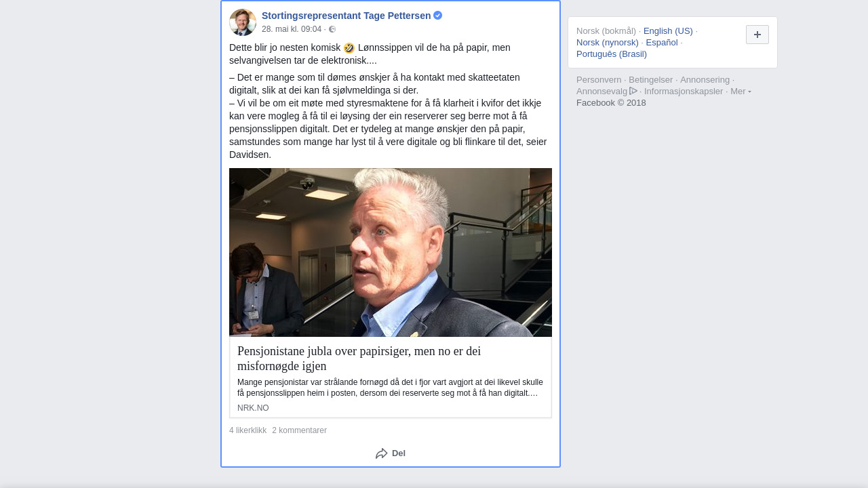868x488 pixels.
Task: Click the Del share button
Action: pos(391,453)
